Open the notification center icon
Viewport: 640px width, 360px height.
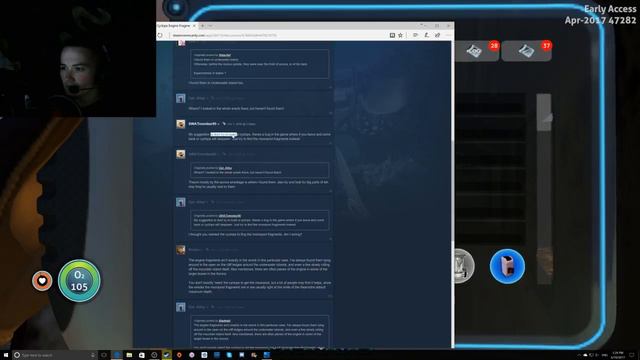(x=632, y=355)
